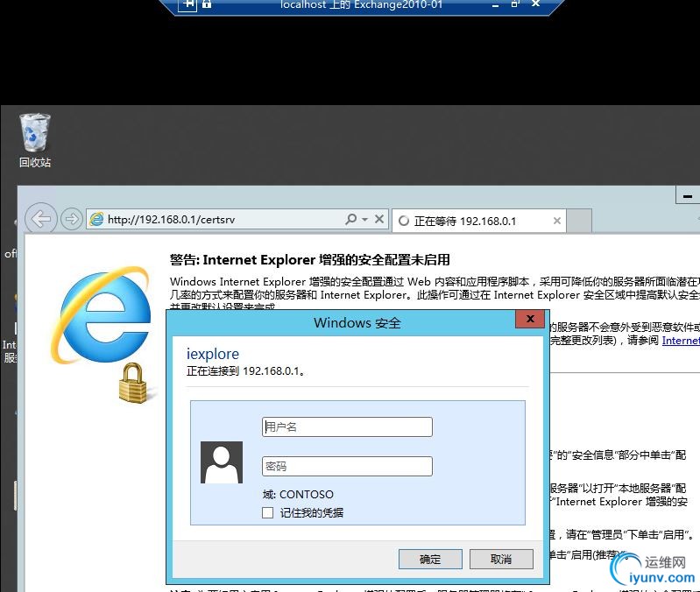Check the remember my credentials checkbox
This screenshot has width=700, height=592.
[x=268, y=512]
